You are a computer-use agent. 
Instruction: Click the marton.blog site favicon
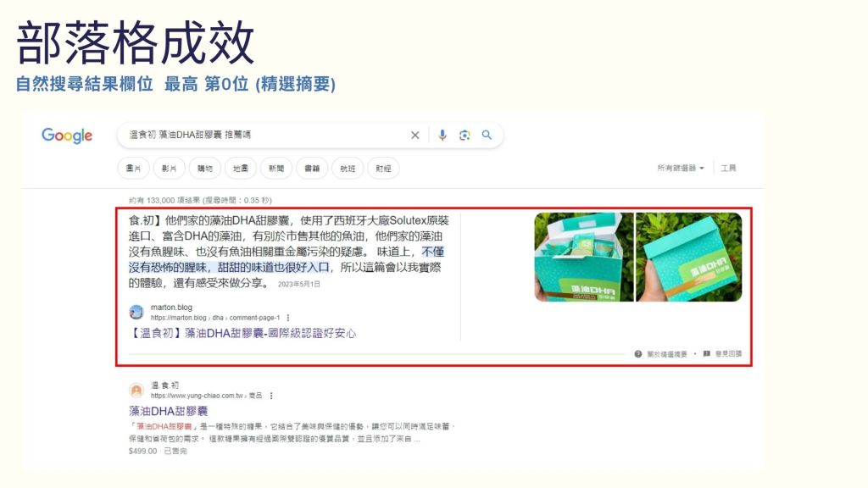click(x=136, y=312)
